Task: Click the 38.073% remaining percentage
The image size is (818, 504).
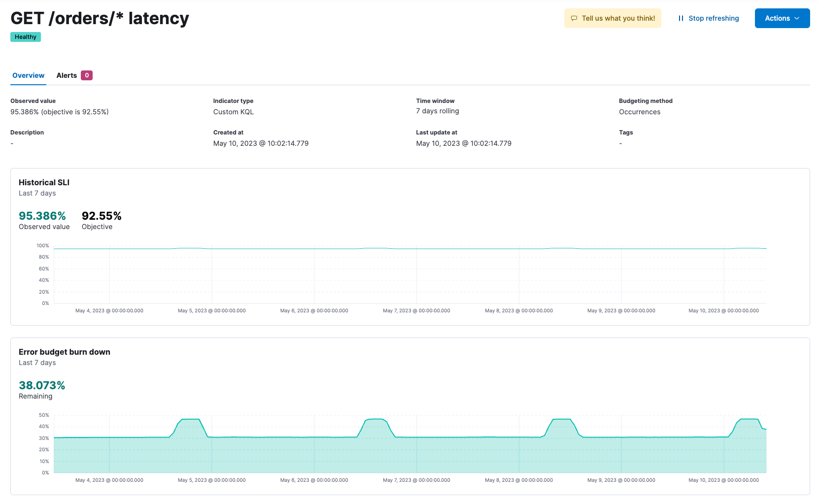Action: (x=41, y=385)
